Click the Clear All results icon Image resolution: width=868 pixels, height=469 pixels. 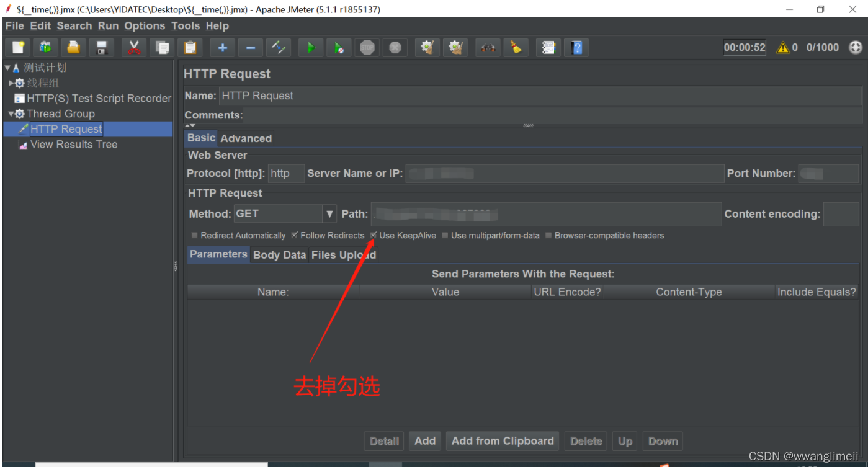[456, 47]
